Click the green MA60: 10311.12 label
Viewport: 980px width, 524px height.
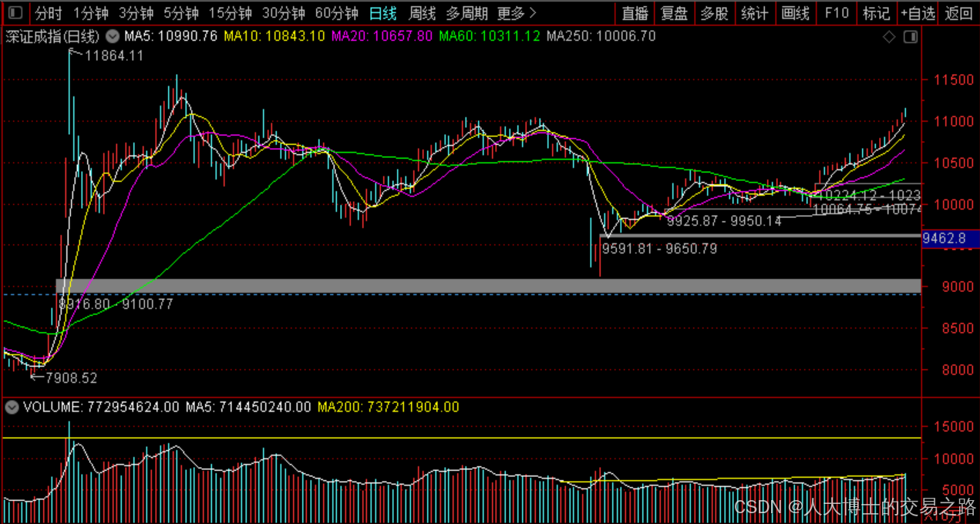pyautogui.click(x=489, y=36)
